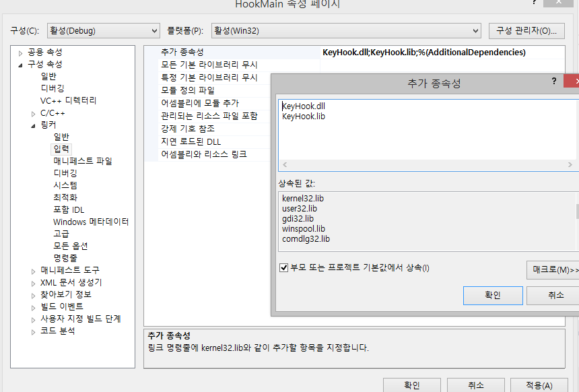Click 적용(A) button at bottom

(538, 385)
